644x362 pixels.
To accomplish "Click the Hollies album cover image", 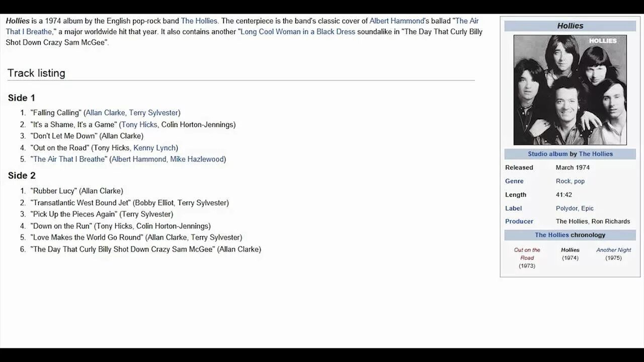I will click(x=570, y=90).
